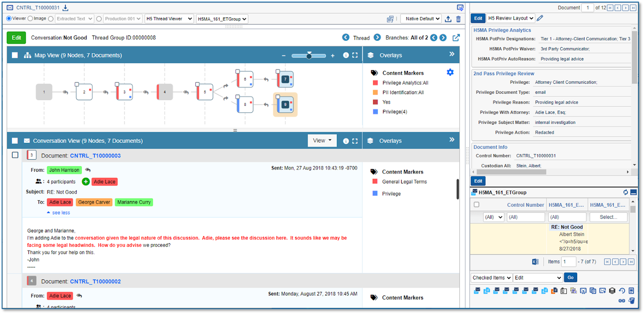Image resolution: width=644 pixels, height=314 pixels.
Task: Click the Select... filter button
Action: coord(609,217)
